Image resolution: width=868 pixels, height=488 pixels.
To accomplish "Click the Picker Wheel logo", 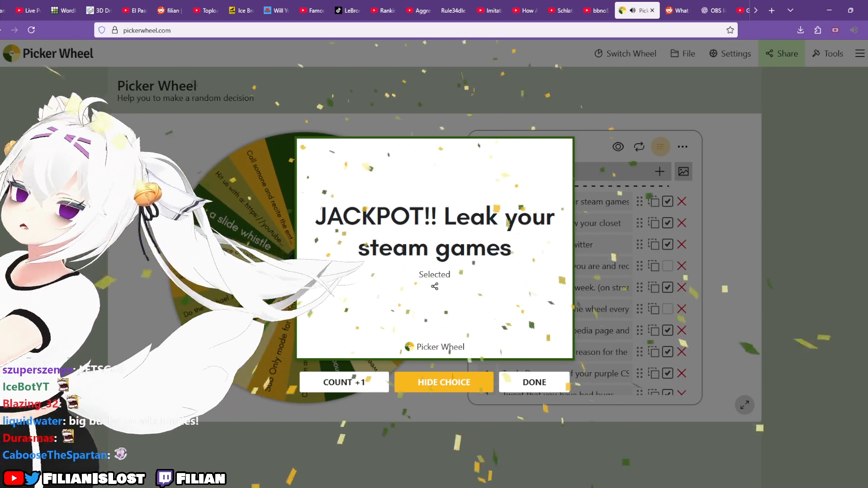I will (x=48, y=53).
